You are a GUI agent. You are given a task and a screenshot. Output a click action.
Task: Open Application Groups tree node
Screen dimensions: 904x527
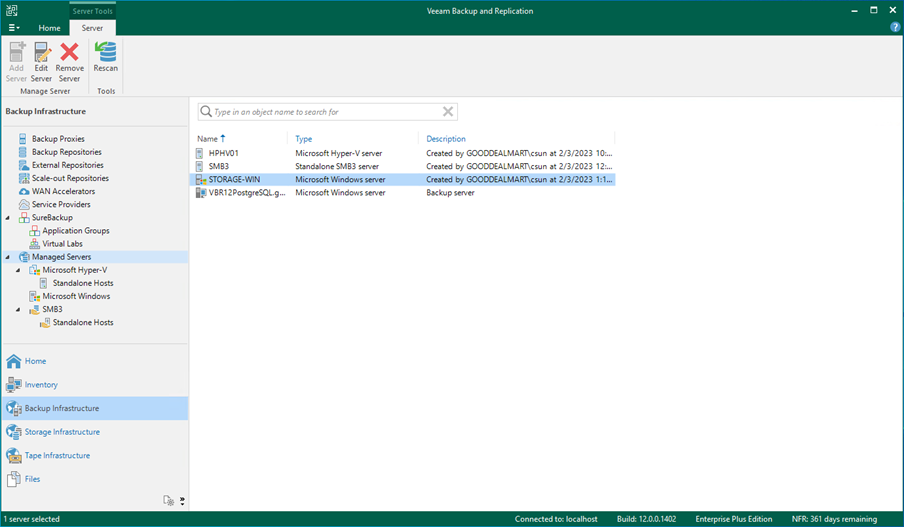click(x=76, y=231)
